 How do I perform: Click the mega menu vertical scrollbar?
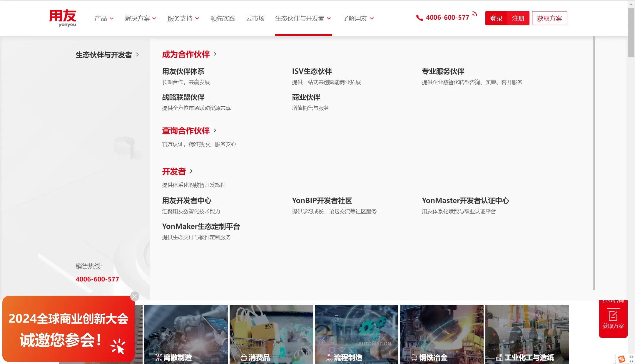594,163
